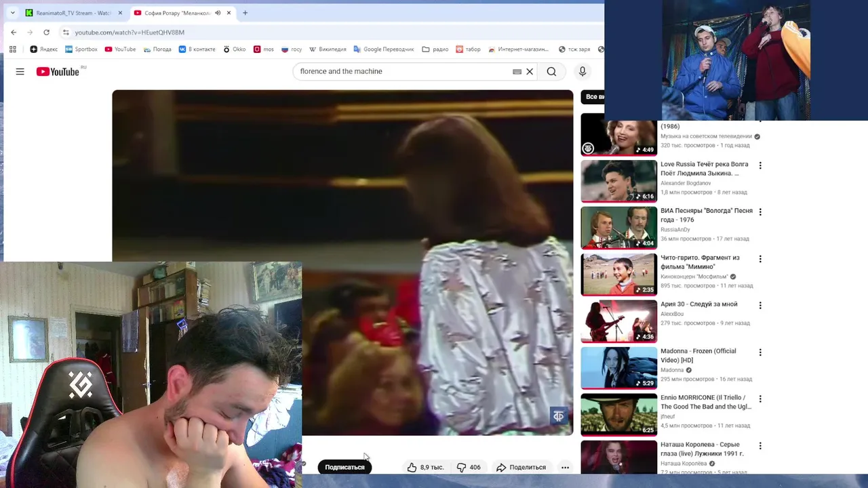Click the video player area
Screen dimensions: 868x488
[x=342, y=262]
